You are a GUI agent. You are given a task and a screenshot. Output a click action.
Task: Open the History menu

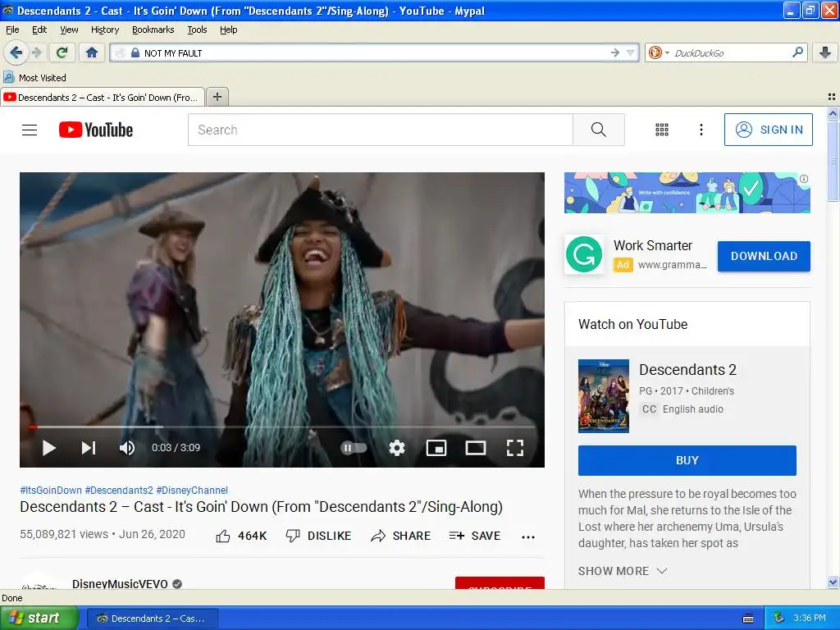point(104,30)
